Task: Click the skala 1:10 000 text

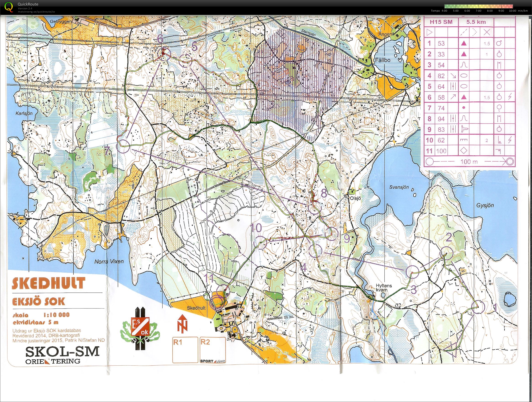Action: (x=41, y=315)
